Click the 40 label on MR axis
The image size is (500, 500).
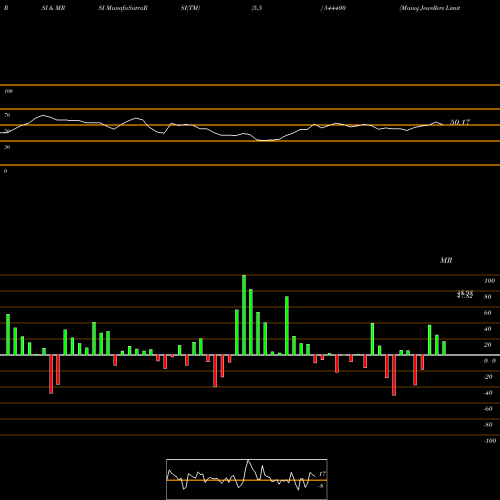488,329
